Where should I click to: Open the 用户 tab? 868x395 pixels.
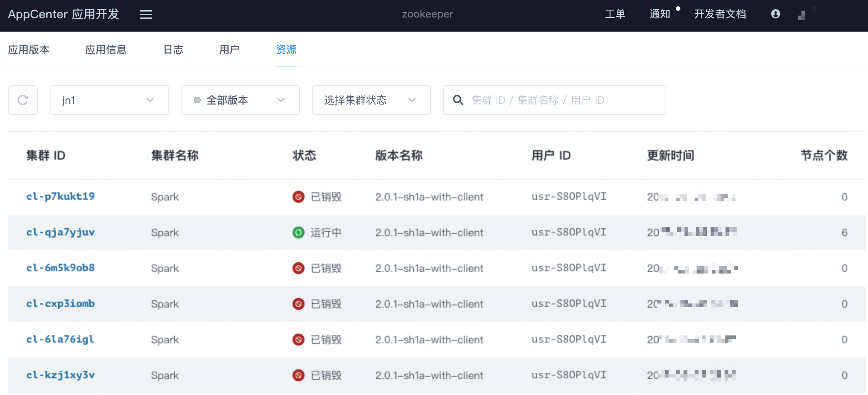pyautogui.click(x=229, y=49)
